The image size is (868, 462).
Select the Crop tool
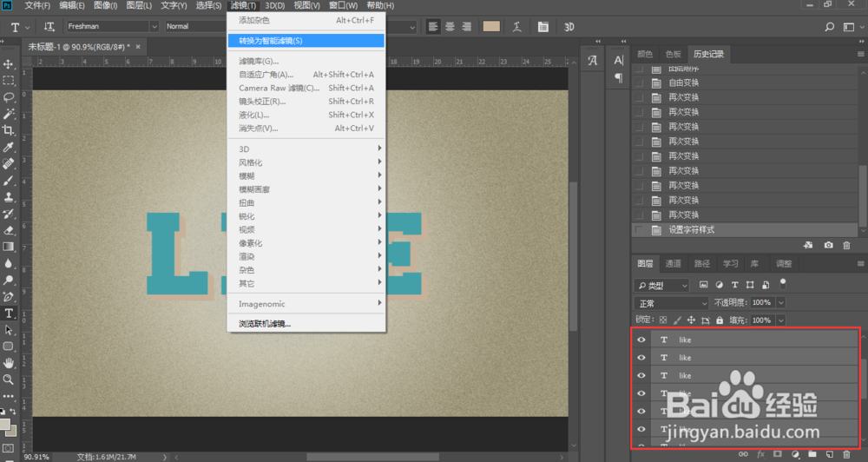tap(9, 131)
